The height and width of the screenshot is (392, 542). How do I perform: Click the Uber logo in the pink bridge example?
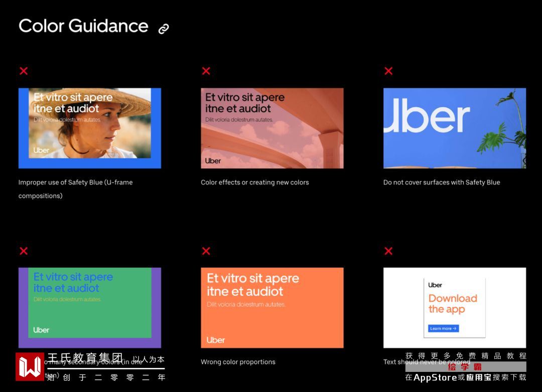[x=213, y=161]
